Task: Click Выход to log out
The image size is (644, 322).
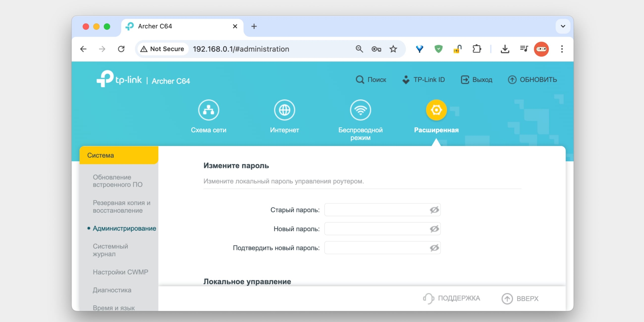Action: [476, 79]
